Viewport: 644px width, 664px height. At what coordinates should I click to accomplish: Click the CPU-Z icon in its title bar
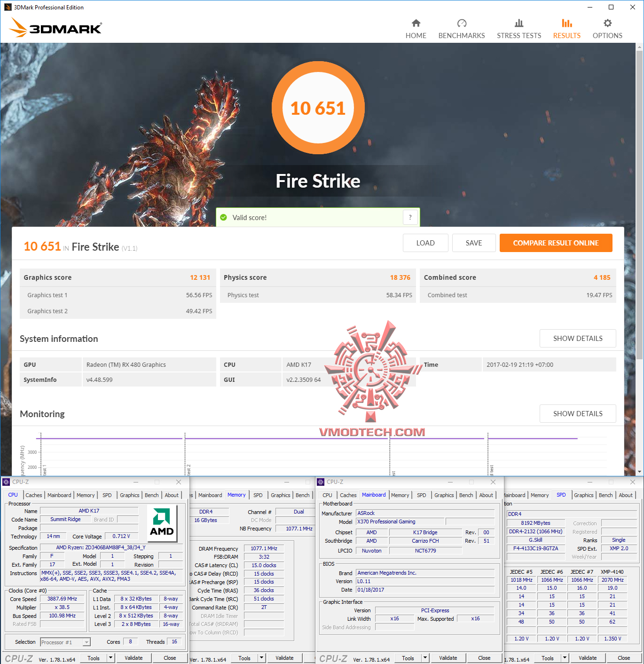coord(6,482)
